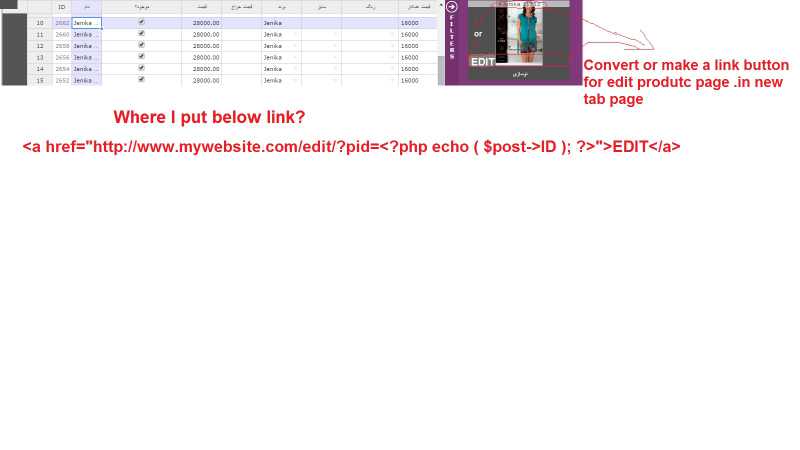
Task: Toggle the checkbox in row 13
Action: tap(141, 56)
